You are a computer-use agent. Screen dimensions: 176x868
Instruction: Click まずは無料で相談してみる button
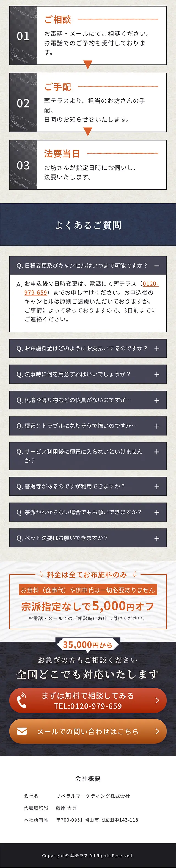(x=88, y=700)
